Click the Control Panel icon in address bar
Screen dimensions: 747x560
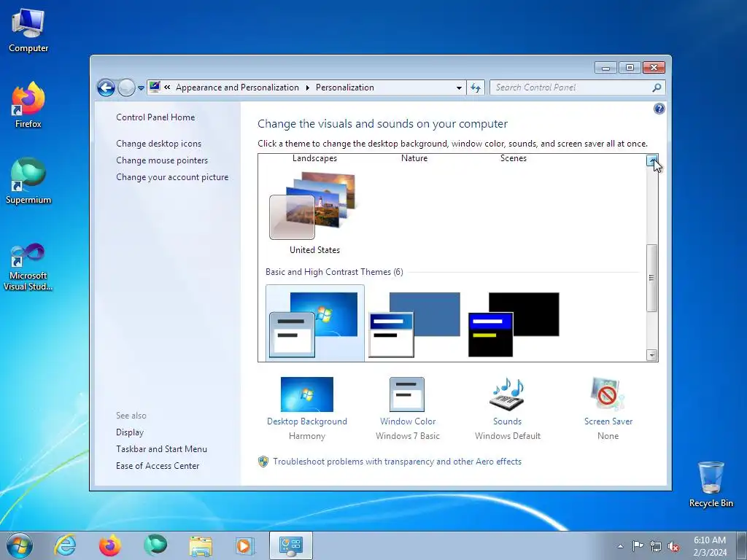tap(155, 87)
